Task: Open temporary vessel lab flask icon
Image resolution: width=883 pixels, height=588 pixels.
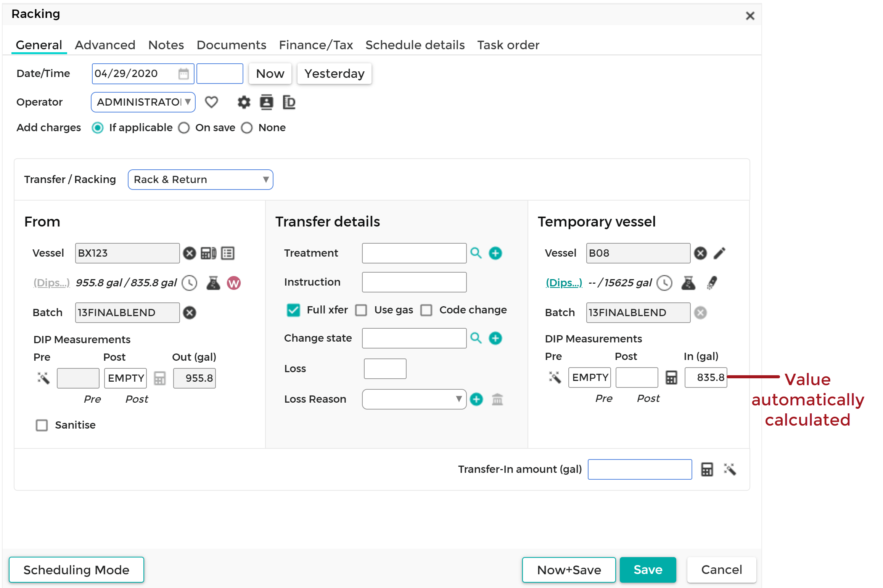Action: click(688, 283)
